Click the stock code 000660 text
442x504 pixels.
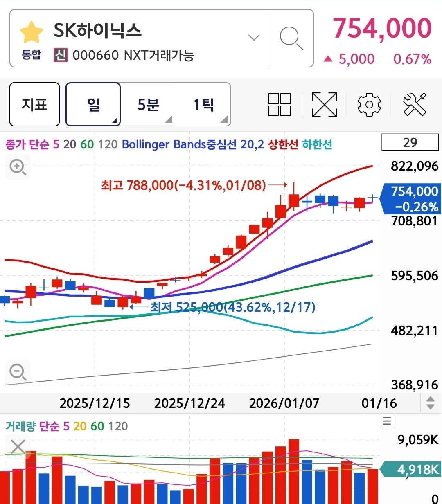(96, 55)
